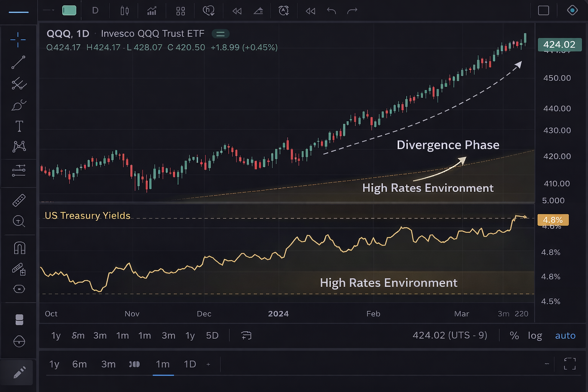Switch to the 1m date range tab
Viewport: 588px width, 392px height.
[163, 364]
